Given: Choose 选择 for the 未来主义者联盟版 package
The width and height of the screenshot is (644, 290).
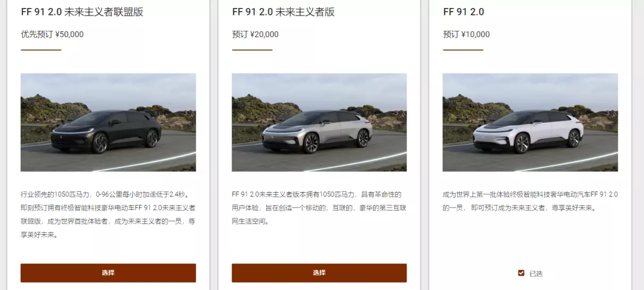Looking at the screenshot, I should click(x=108, y=273).
